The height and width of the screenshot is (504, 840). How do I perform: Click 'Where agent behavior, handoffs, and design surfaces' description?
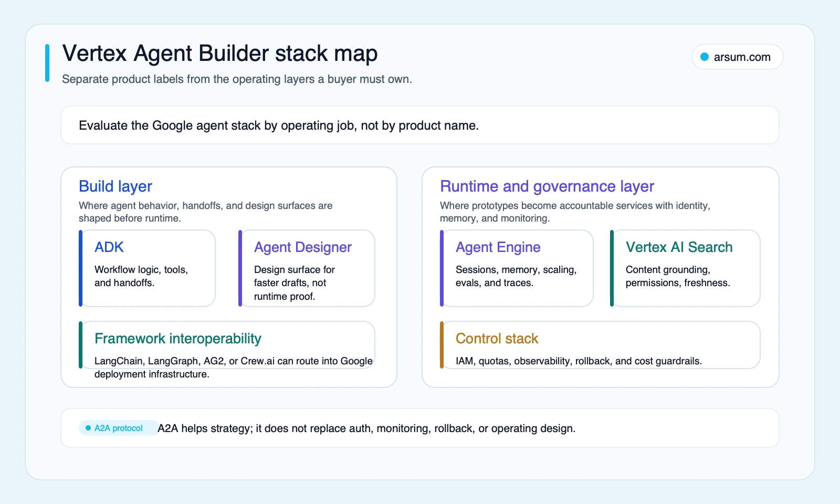(x=206, y=212)
